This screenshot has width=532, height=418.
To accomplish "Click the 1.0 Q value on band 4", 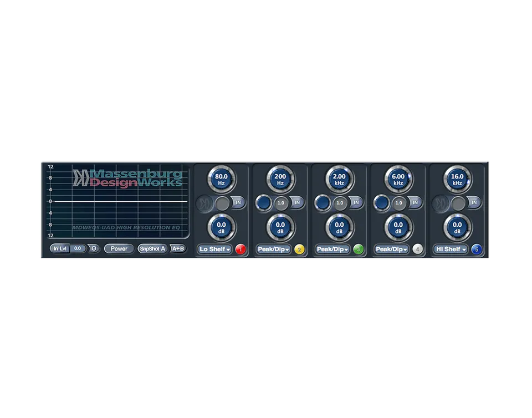I will click(399, 203).
